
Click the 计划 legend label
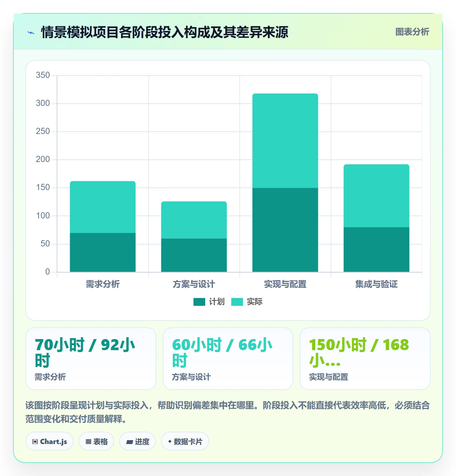click(x=217, y=302)
